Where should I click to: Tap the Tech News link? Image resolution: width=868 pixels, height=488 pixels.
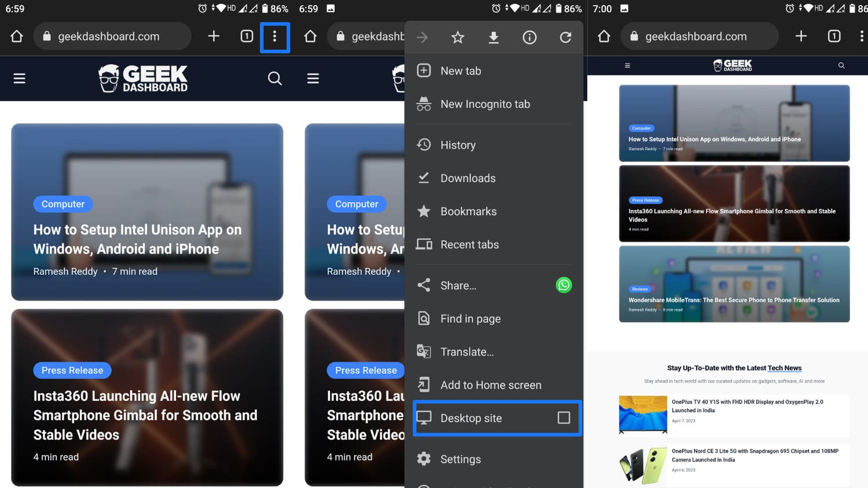[785, 368]
